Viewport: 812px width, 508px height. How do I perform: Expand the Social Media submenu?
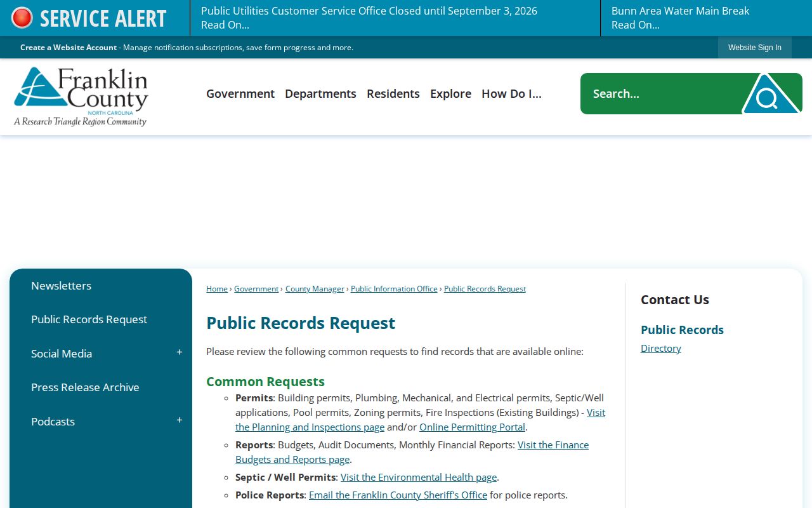tap(180, 352)
